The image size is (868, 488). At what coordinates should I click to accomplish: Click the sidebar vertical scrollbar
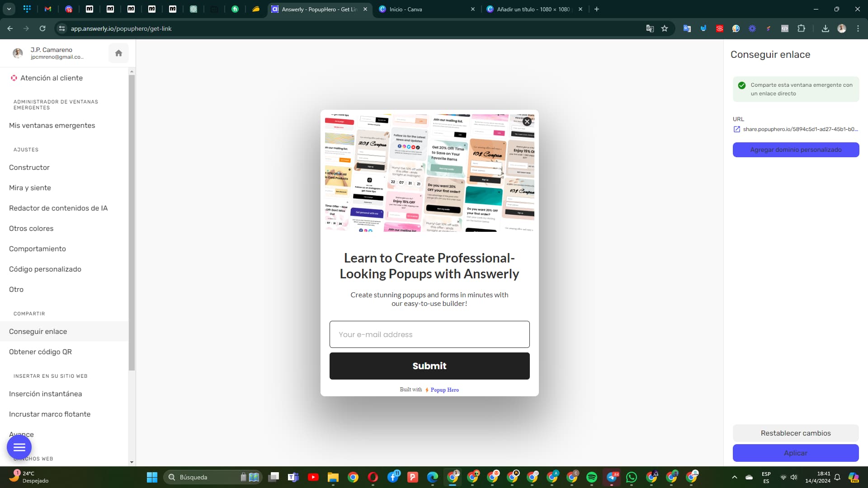click(x=132, y=222)
